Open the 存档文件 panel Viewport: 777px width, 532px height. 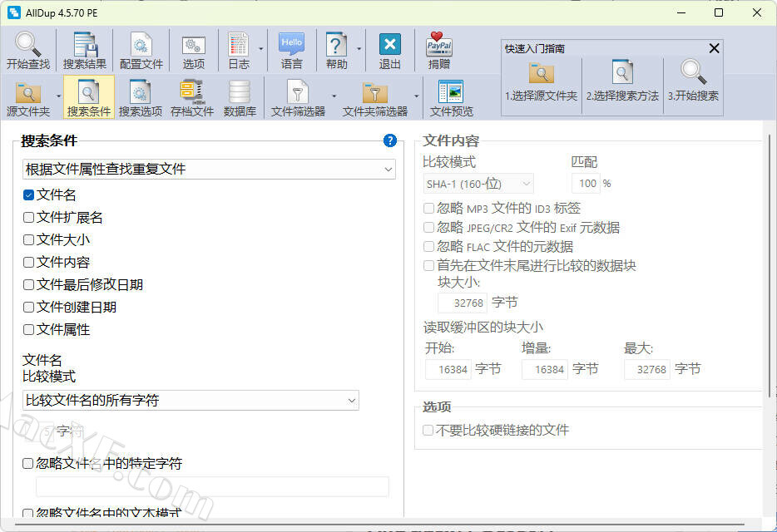192,99
